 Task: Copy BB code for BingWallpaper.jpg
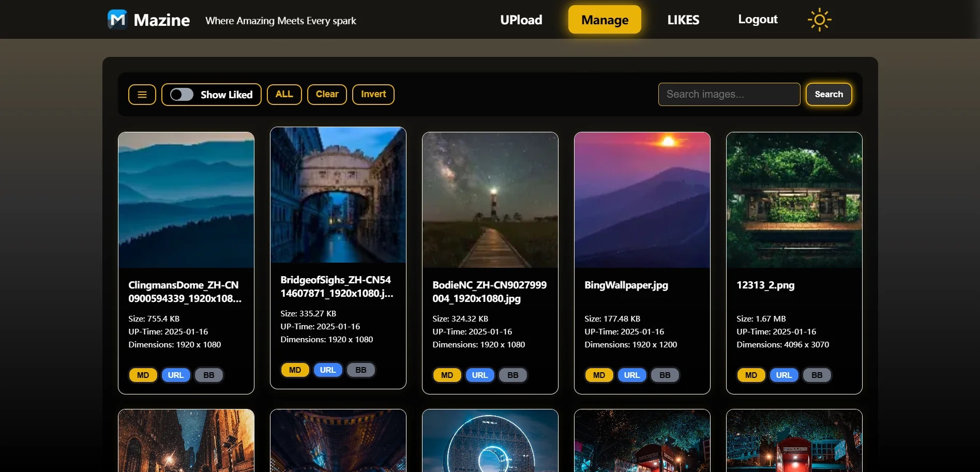[x=665, y=375]
